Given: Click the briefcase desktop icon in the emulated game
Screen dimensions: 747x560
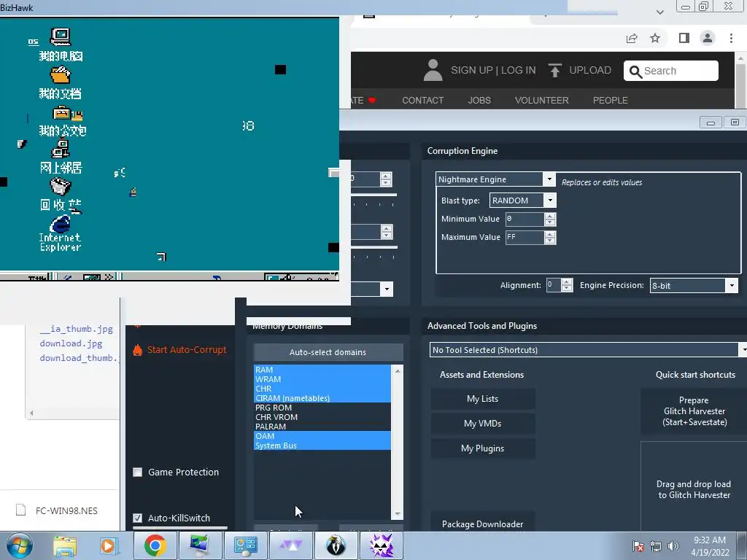Looking at the screenshot, I should 62,113.
